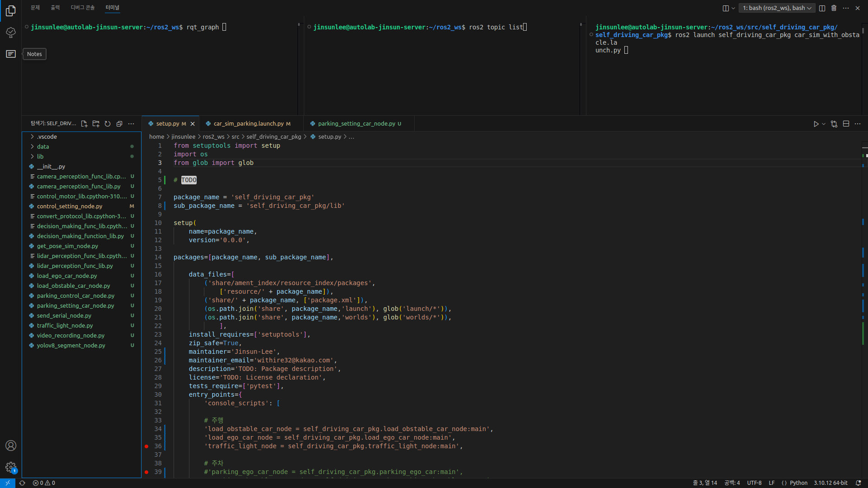868x488 pixels.
Task: Collapse all folders in explorer
Action: point(119,124)
